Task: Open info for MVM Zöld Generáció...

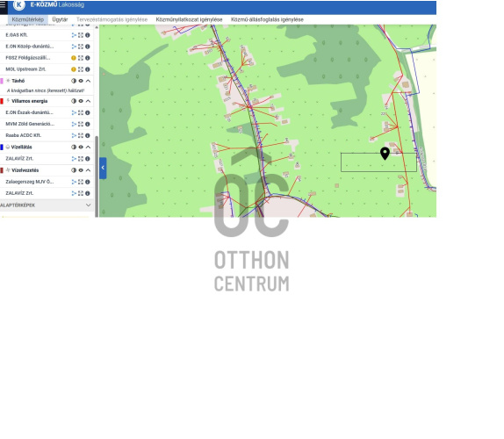Action: 88,124
